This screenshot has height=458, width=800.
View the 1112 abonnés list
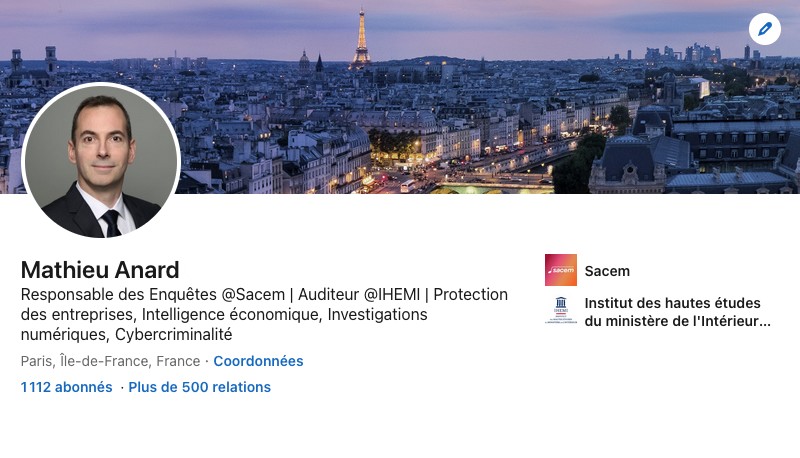coord(66,387)
